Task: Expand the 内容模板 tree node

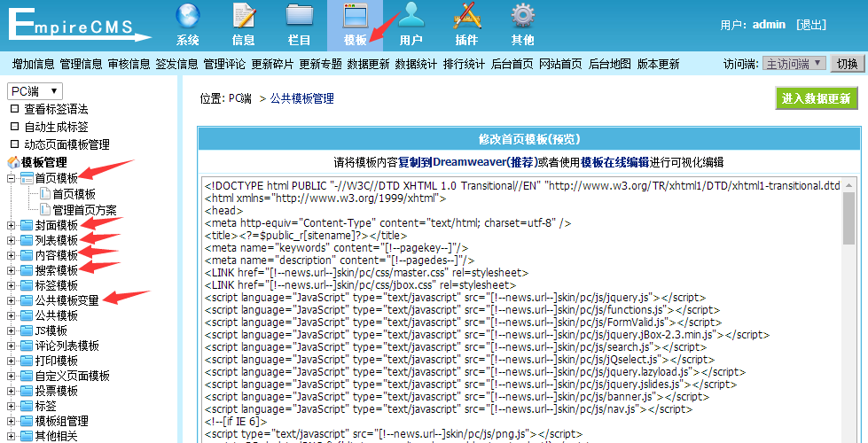Action: (11, 255)
